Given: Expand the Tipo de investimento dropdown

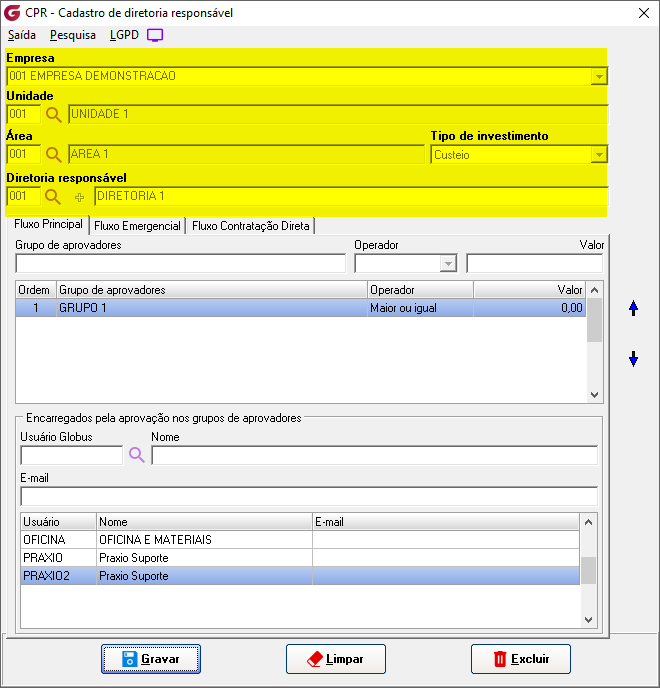Looking at the screenshot, I should pyautogui.click(x=599, y=155).
